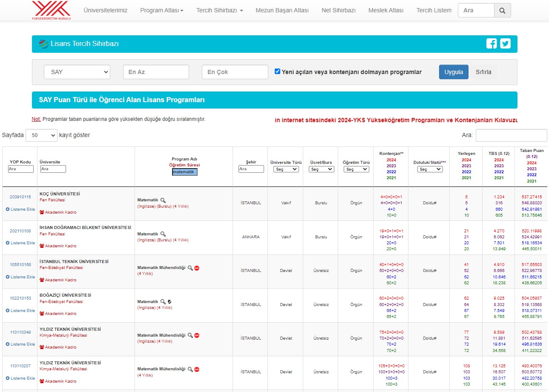Click red badge icon in row 110110207

197,369
